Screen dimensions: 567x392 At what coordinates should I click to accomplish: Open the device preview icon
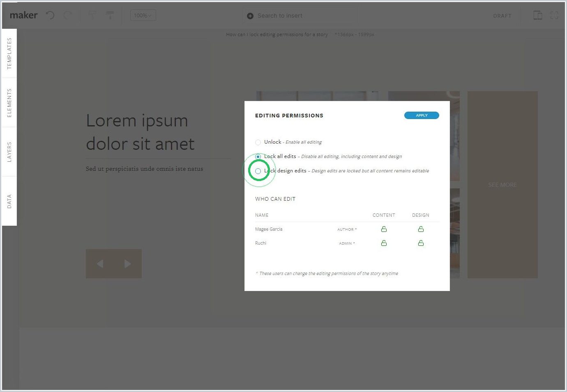coord(537,16)
